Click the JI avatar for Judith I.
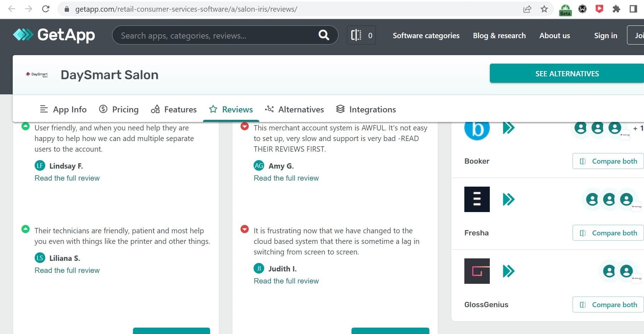 click(259, 268)
